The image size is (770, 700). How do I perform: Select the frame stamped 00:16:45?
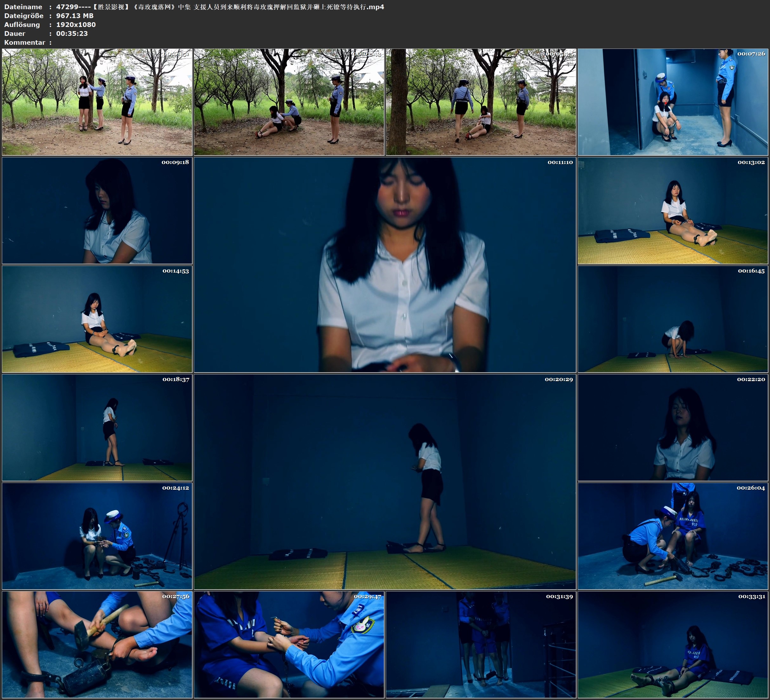673,319
